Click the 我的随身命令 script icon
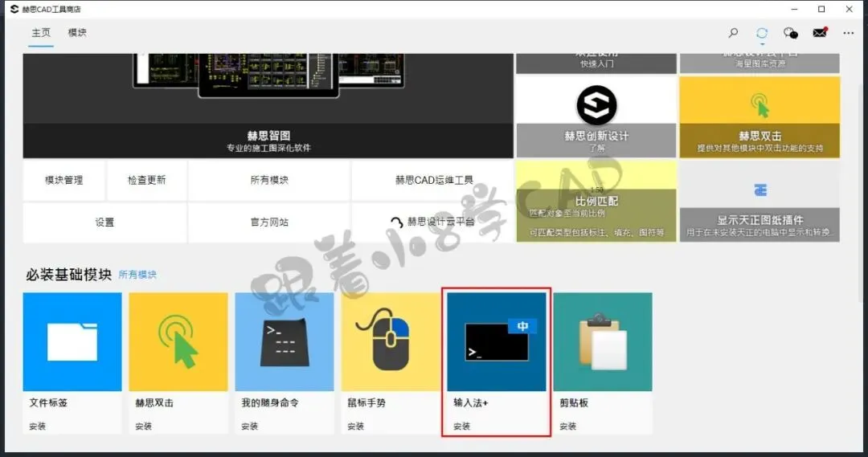This screenshot has width=868, height=457. (285, 342)
